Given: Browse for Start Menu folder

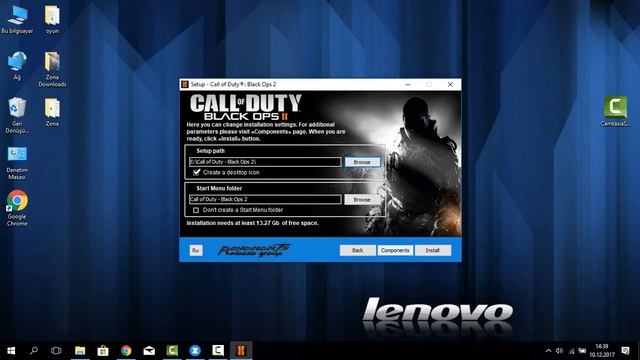Looking at the screenshot, I should tap(362, 200).
